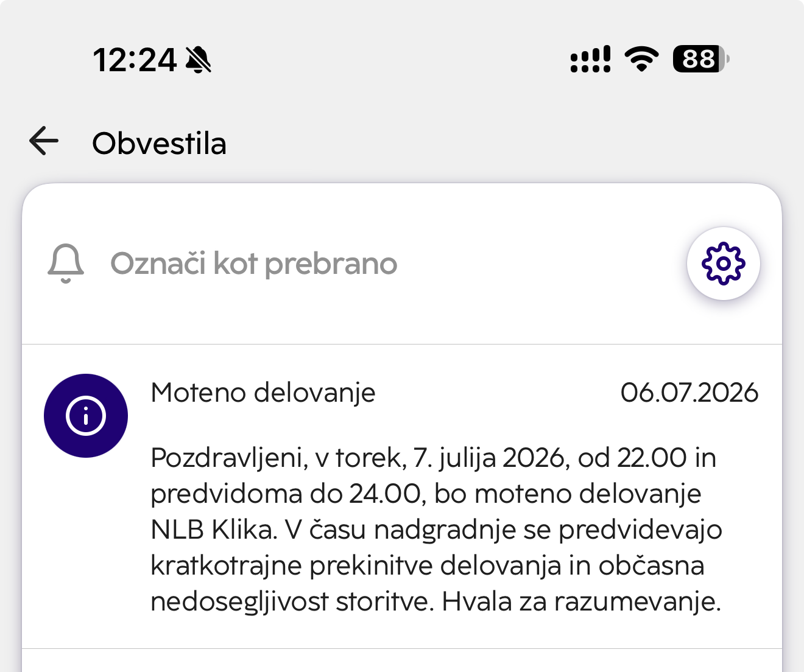
Task: Select the Hvala za razumevanje closing sentence
Action: tap(582, 602)
